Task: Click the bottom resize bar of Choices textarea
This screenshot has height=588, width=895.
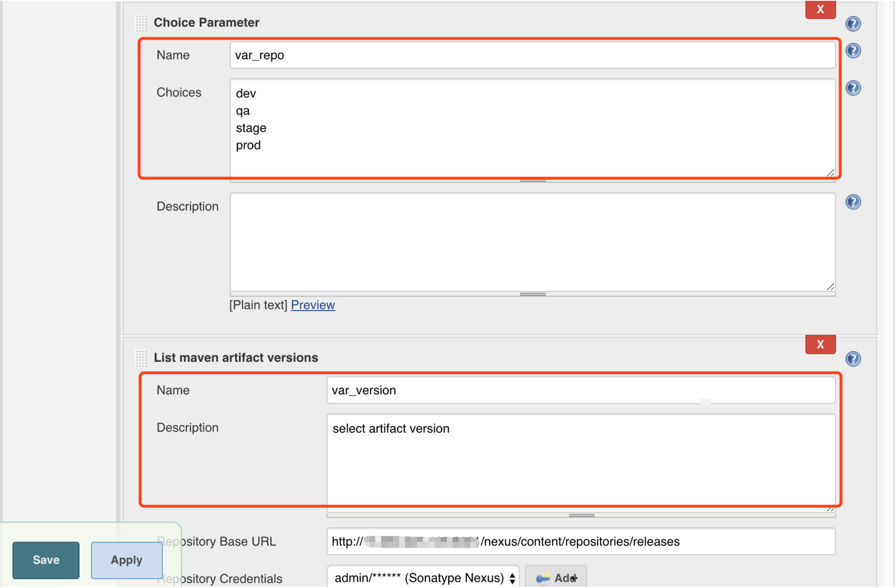Action: [x=533, y=181]
